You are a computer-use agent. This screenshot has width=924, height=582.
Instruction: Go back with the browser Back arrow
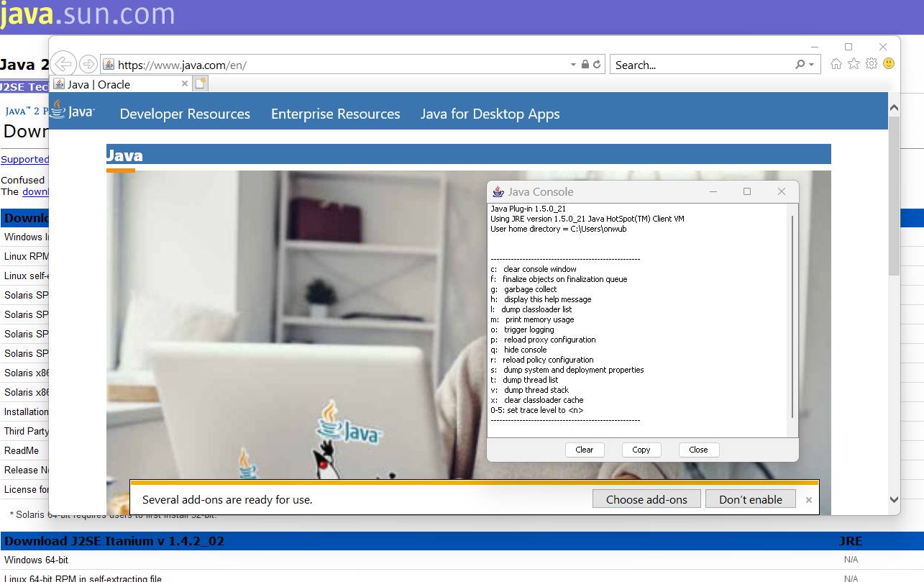coord(63,64)
